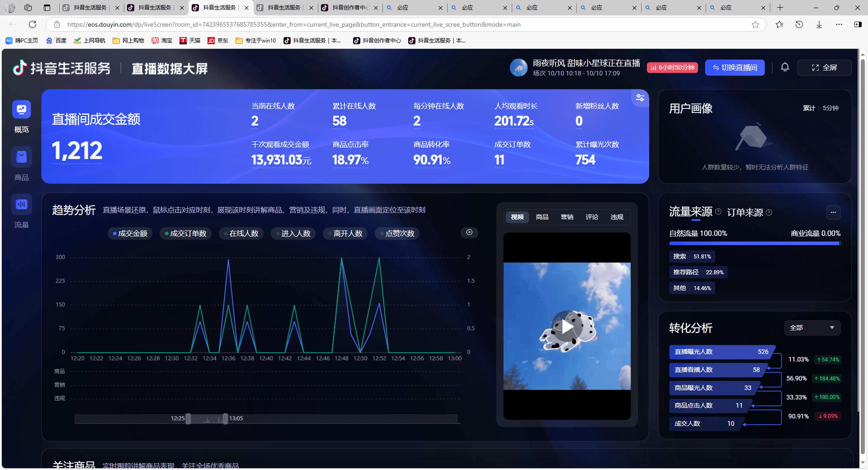The width and height of the screenshot is (868, 470).
Task: Open the 概览 overview sidebar icon
Action: 21,110
